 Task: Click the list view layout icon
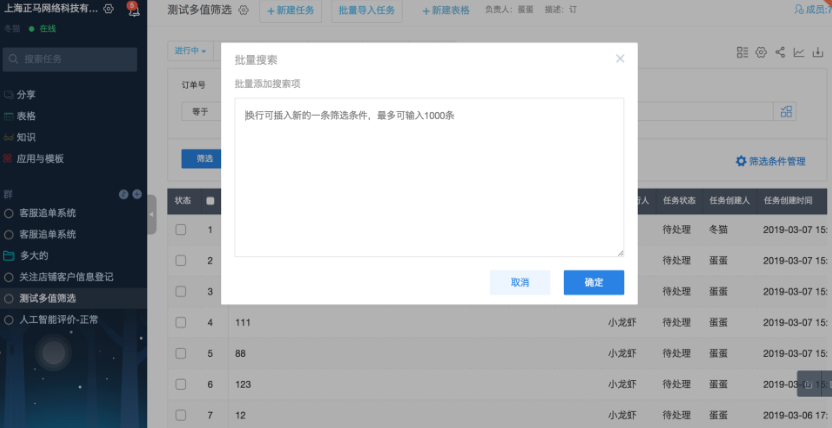pos(742,52)
